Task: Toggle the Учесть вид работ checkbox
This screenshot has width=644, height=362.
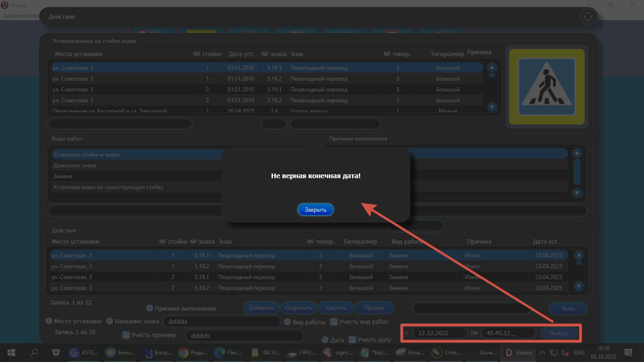Action: (334, 322)
